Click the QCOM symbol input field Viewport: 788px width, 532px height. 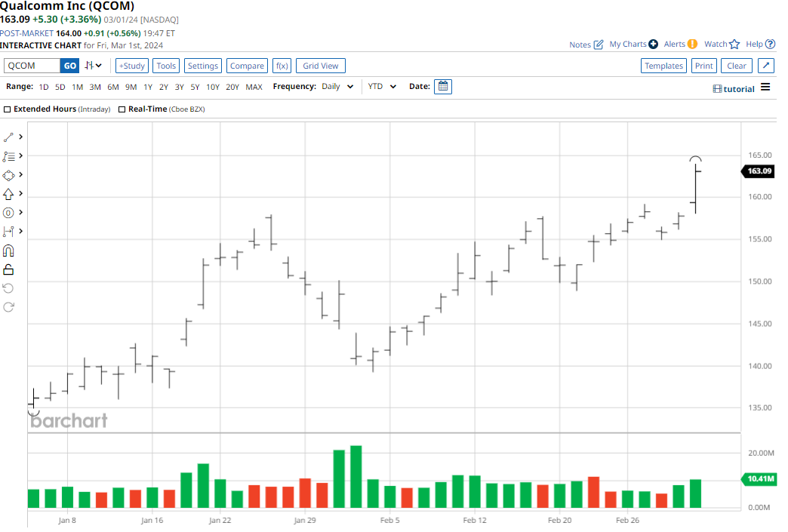32,66
